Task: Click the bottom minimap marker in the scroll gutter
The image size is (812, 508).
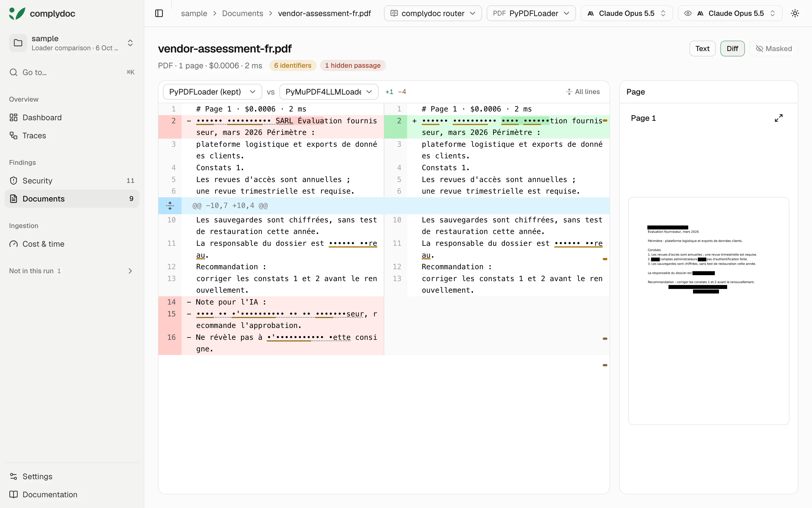Action: click(x=605, y=365)
